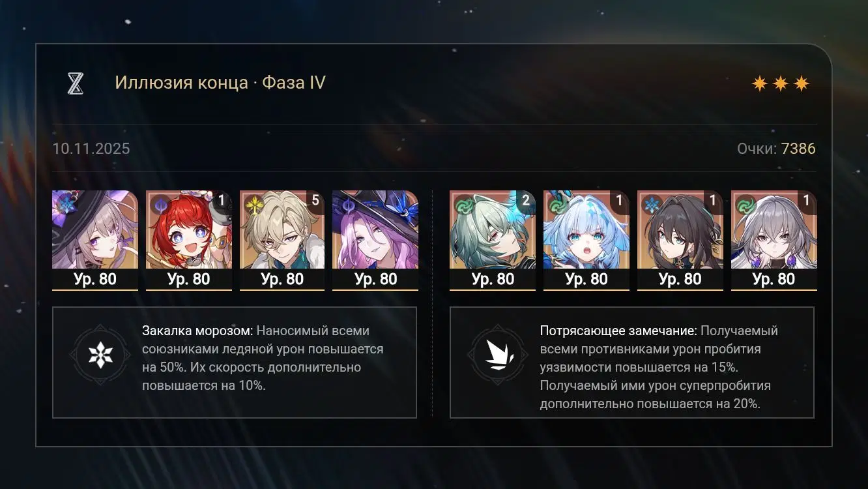Click the eidolon badge 2 on green-haired character
Image resolution: width=868 pixels, height=489 pixels.
click(525, 201)
